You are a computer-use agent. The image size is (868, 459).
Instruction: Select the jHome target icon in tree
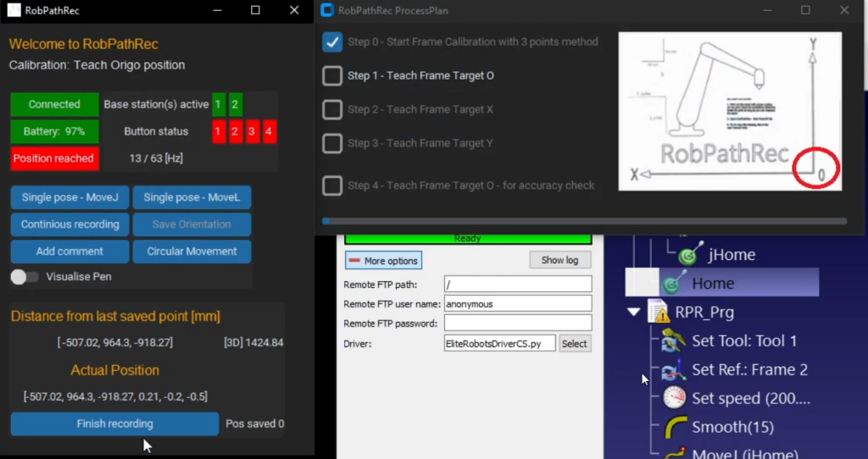click(690, 254)
